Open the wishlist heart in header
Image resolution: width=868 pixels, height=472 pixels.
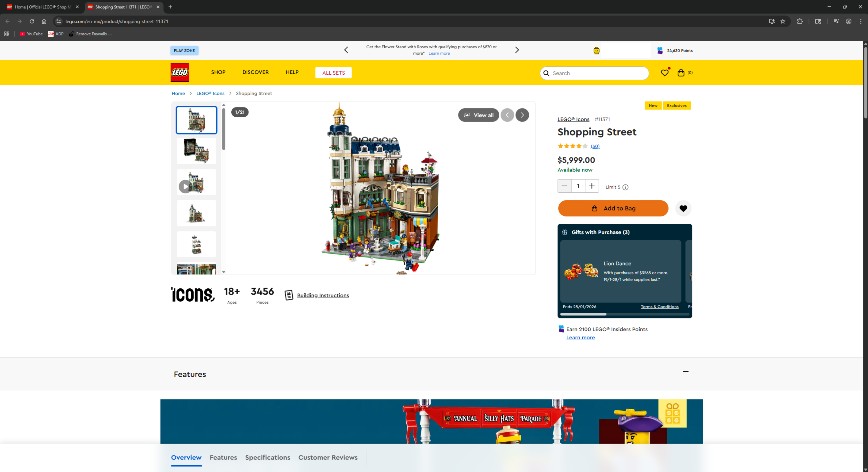665,73
